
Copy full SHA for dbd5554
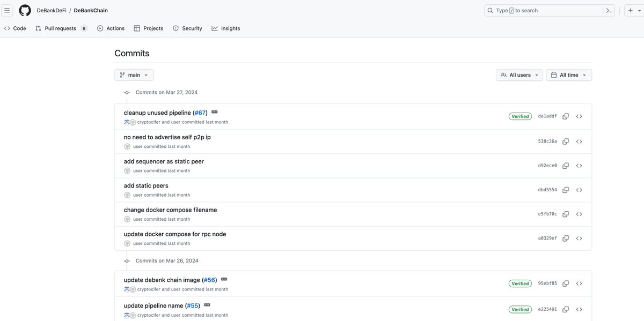click(566, 190)
